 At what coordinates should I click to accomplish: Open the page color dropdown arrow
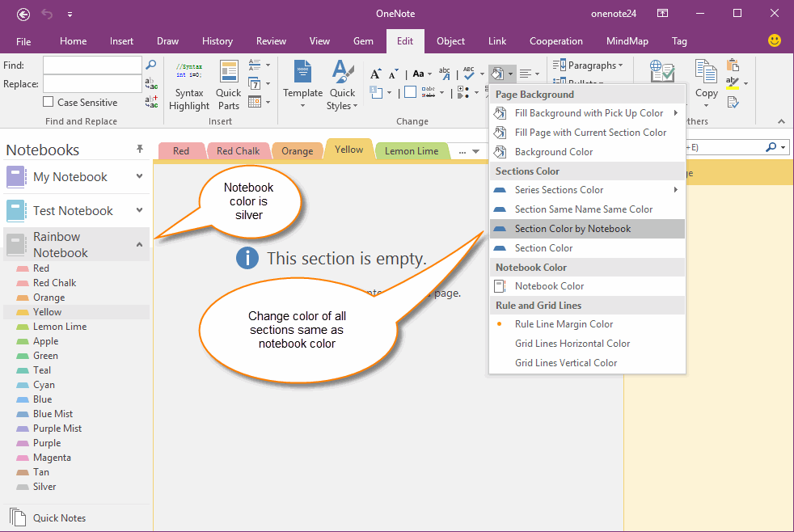(x=510, y=74)
